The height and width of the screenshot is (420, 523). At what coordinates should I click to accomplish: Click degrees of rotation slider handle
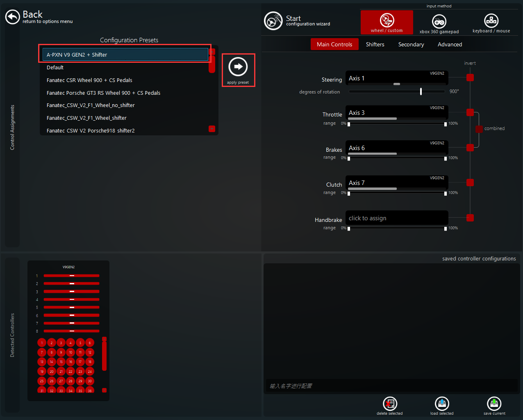[421, 91]
